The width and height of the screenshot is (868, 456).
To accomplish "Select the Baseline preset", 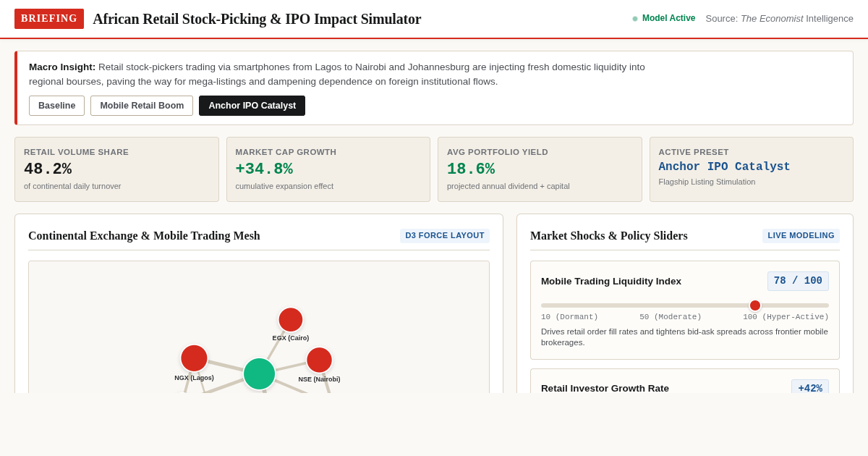I will coord(56,106).
